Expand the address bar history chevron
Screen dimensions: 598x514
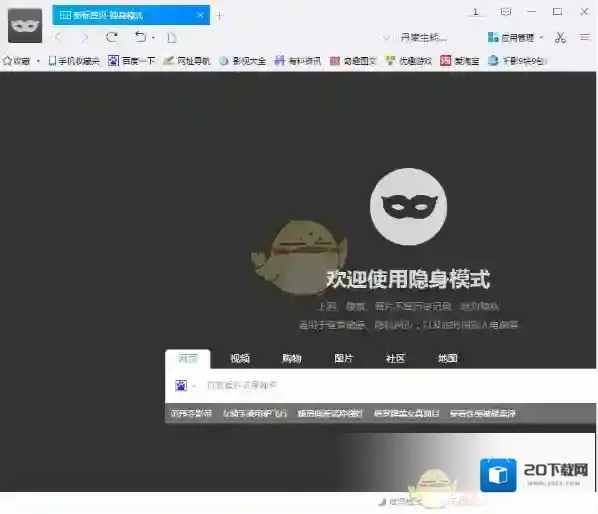coord(386,38)
